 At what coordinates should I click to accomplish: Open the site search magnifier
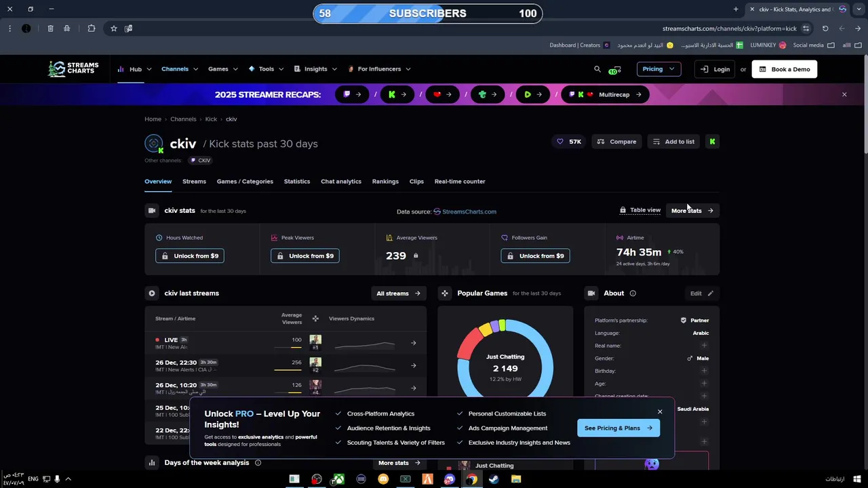(x=597, y=69)
